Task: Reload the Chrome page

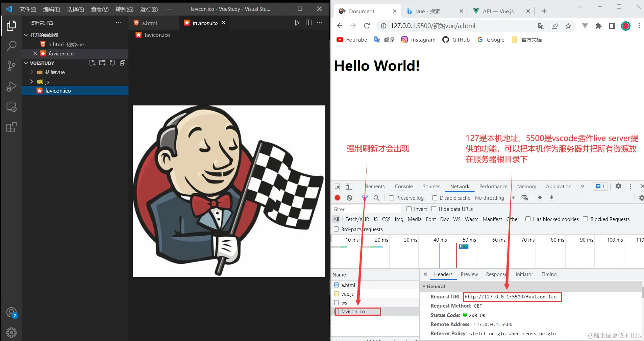Action: click(x=367, y=26)
